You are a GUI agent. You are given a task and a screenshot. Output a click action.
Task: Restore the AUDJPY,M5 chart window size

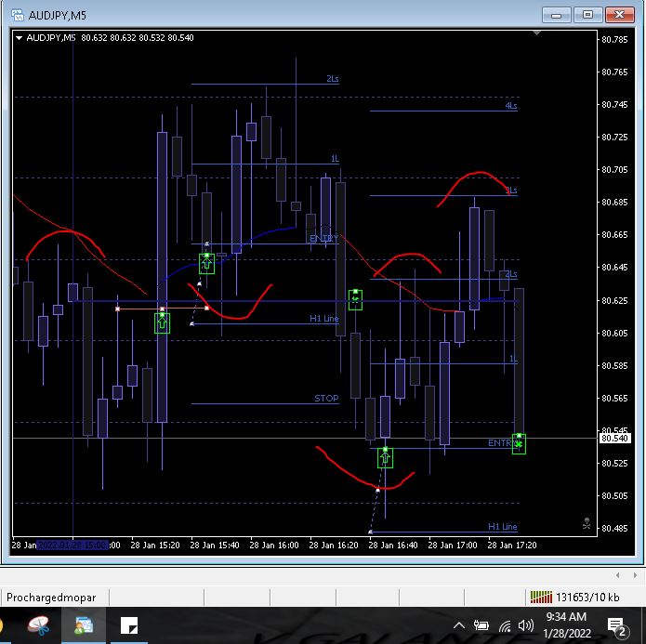[x=588, y=15]
